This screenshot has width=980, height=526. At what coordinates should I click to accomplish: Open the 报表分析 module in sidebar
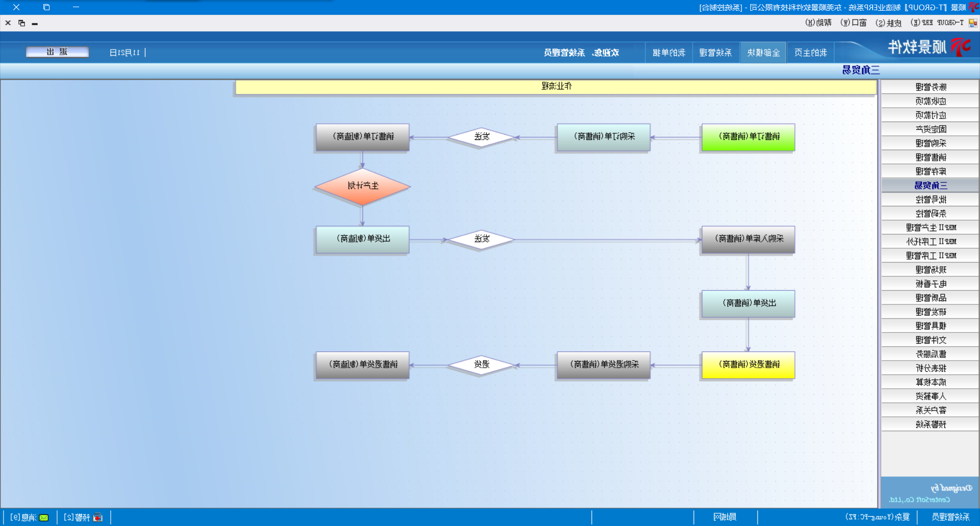(x=930, y=368)
